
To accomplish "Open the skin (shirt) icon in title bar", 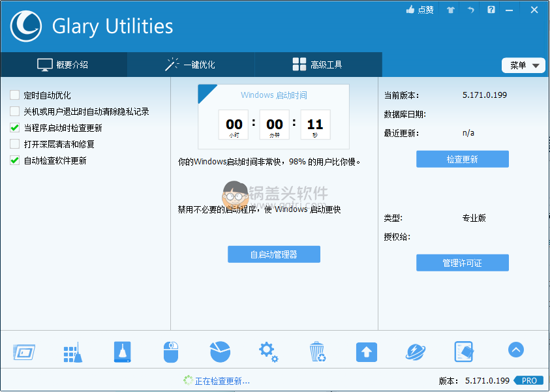I will point(451,10).
